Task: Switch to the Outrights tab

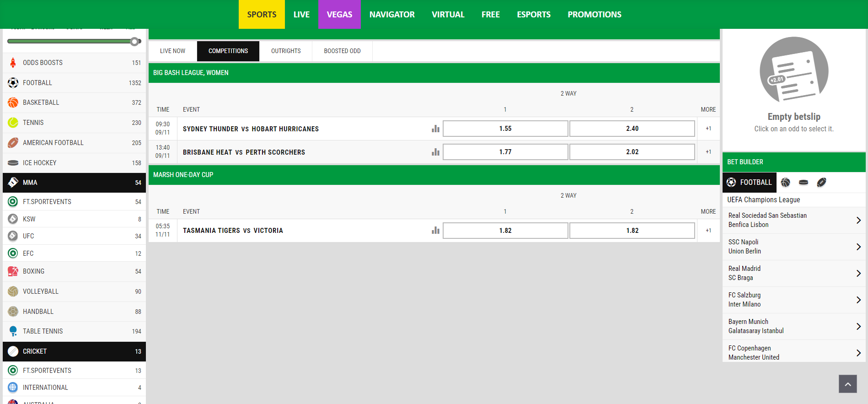Action: [286, 51]
